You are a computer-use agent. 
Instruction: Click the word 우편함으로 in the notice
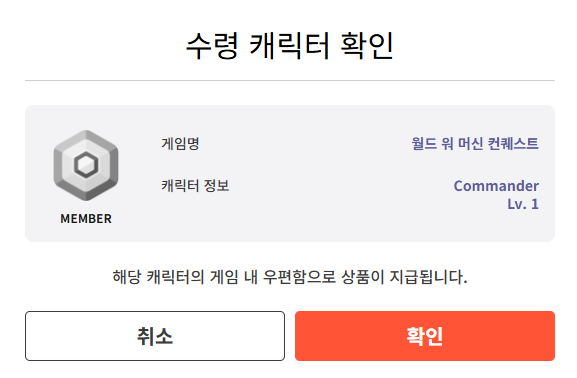299,277
